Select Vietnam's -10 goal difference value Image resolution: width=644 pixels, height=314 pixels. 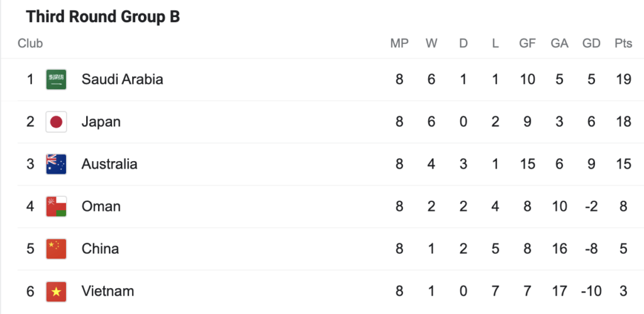click(591, 291)
